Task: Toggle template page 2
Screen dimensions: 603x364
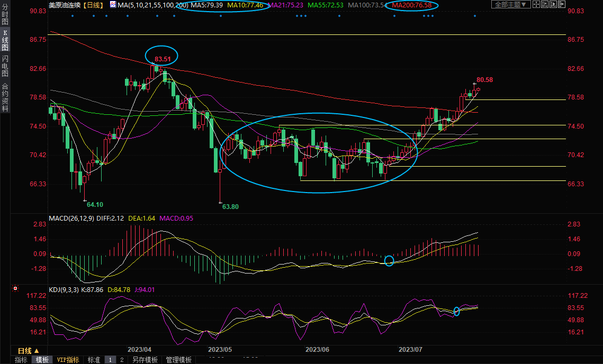Action: point(122,360)
